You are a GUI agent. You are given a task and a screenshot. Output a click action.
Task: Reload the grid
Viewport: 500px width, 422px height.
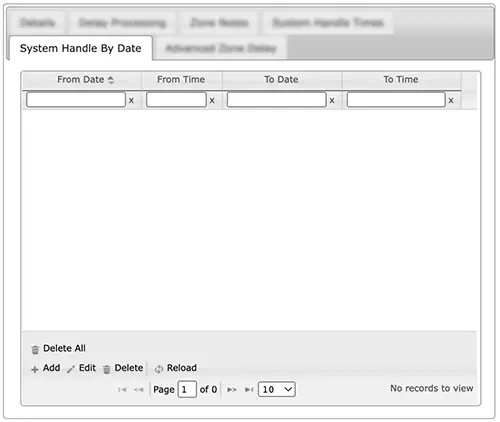coord(176,368)
